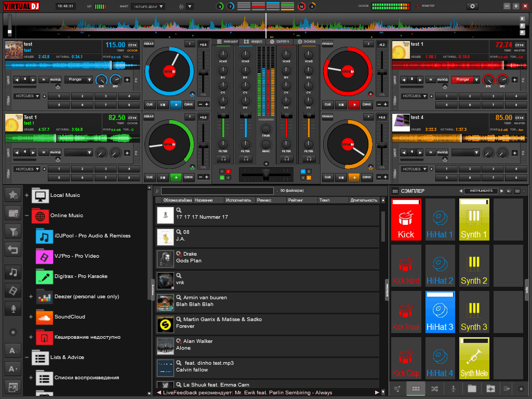This screenshot has width=532, height=399.
Task: Assign deck 2 to left crossfader side
Action: (x=228, y=171)
